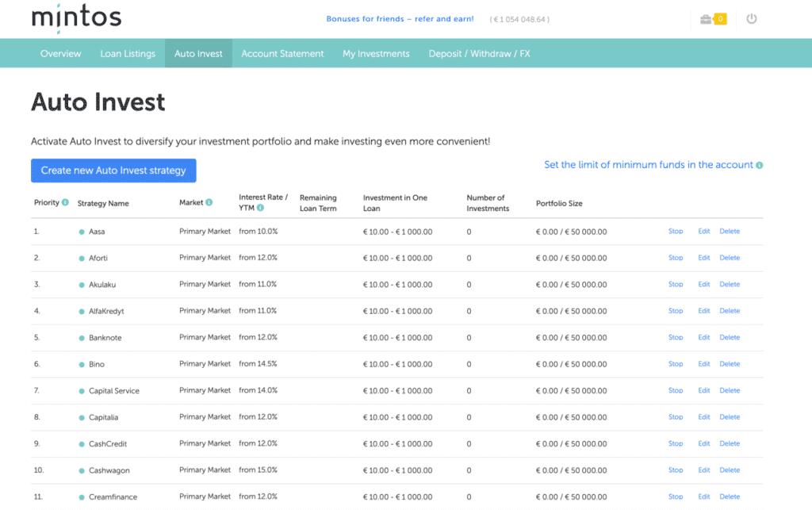812x510 pixels.
Task: Edit the Aforti strategy
Action: tap(704, 258)
